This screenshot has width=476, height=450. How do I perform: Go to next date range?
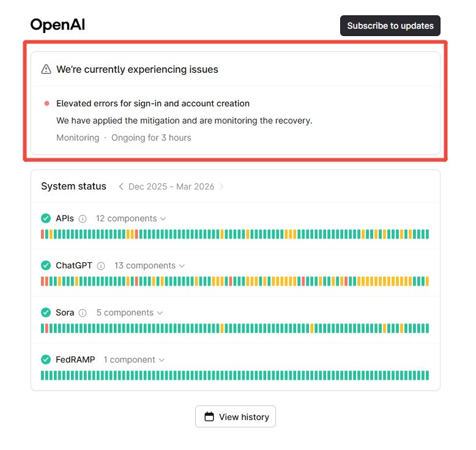pos(221,186)
